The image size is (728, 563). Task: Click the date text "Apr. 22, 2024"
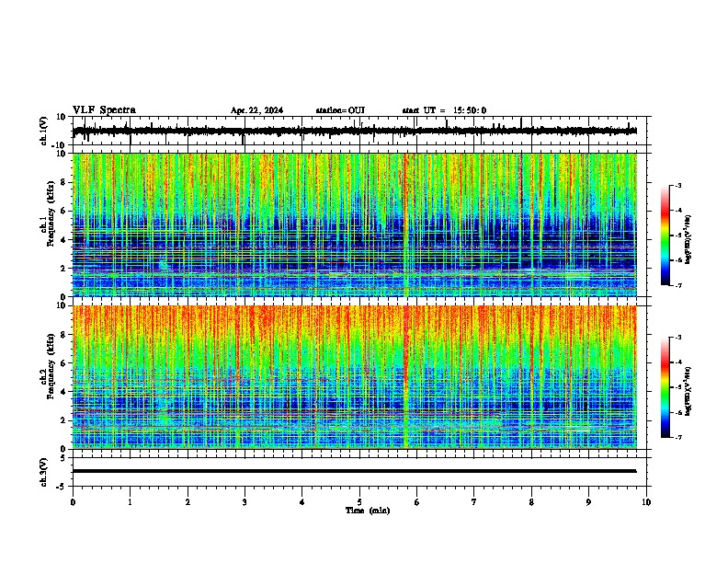click(256, 110)
